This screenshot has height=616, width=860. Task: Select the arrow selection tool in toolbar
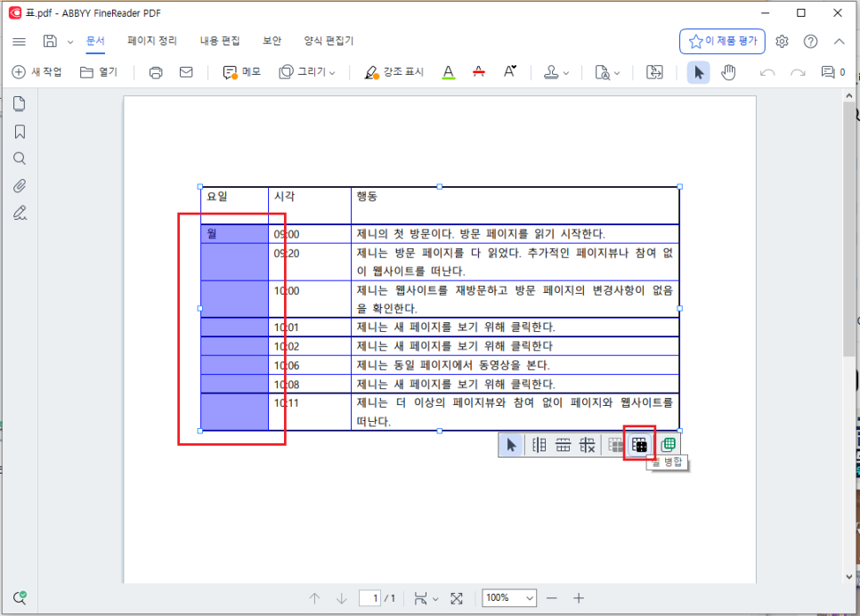(698, 72)
